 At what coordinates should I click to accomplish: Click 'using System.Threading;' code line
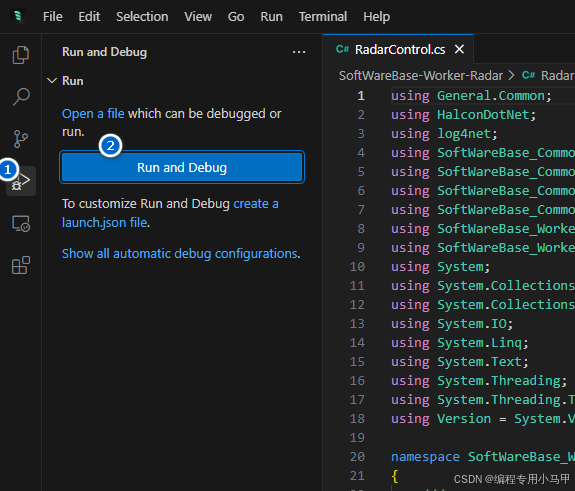[x=479, y=381]
